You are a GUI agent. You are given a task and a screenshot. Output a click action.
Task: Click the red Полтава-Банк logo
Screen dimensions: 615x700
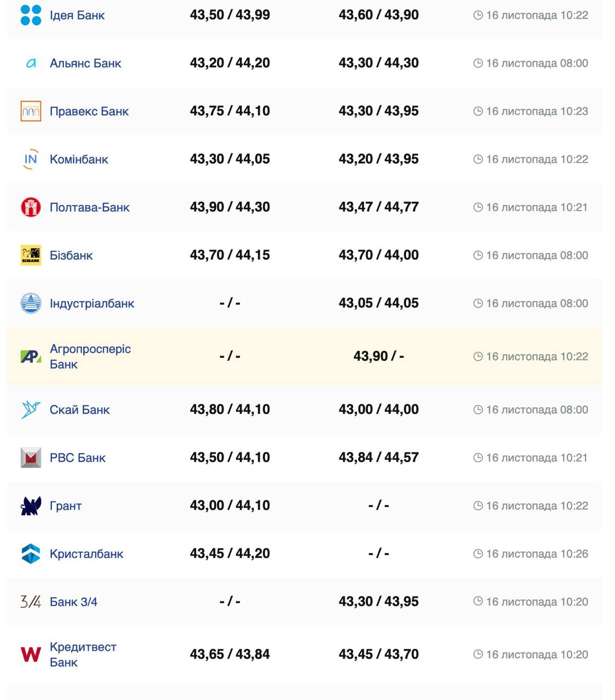tap(31, 207)
